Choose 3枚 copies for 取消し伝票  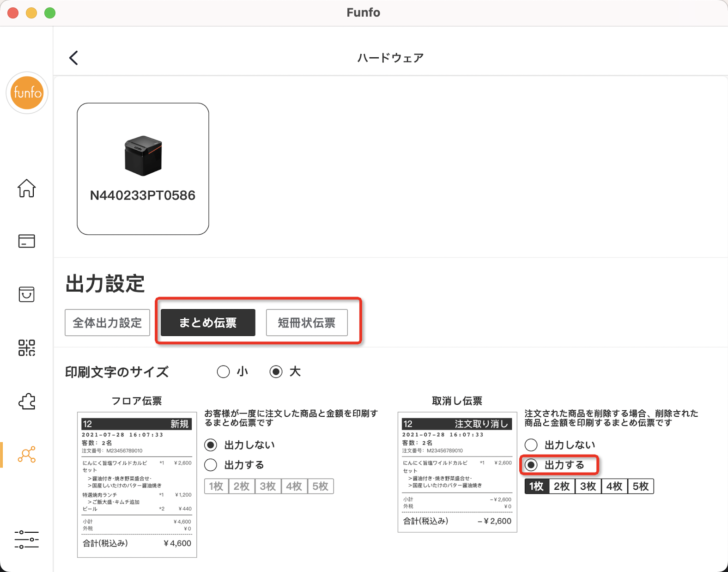coord(588,486)
